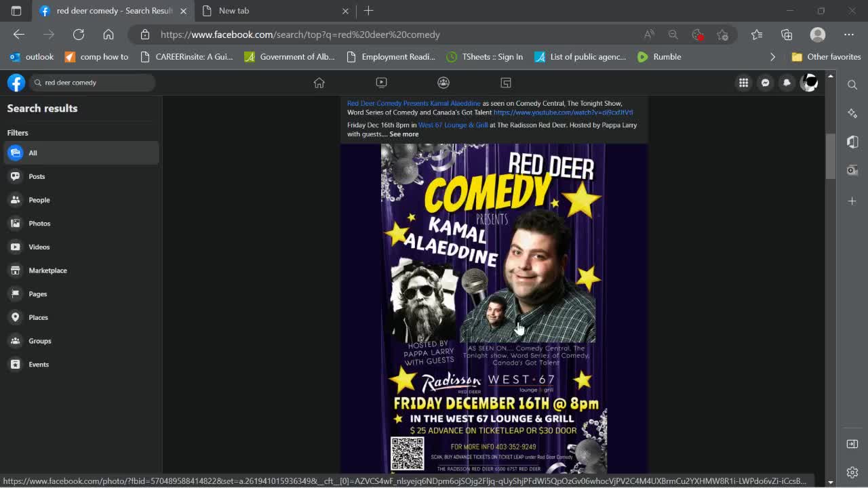Open Red Deer Comedy Presents Kamal Alaeddine link
868x488 pixels.
(414, 104)
